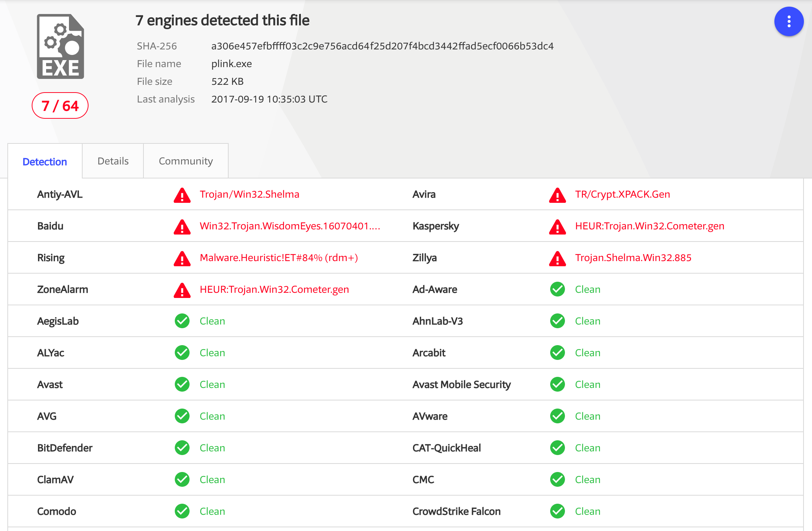The width and height of the screenshot is (812, 531).
Task: Switch to the Detection tab
Action: click(x=45, y=162)
